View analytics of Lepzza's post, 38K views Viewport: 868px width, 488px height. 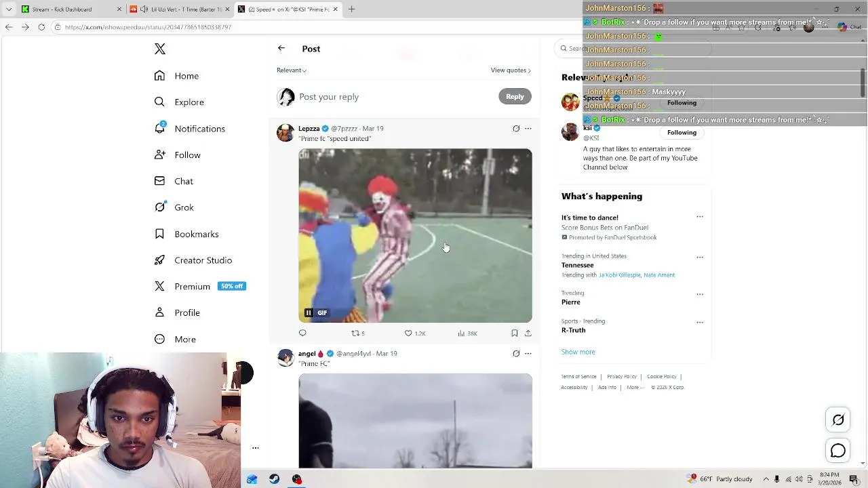click(x=467, y=333)
